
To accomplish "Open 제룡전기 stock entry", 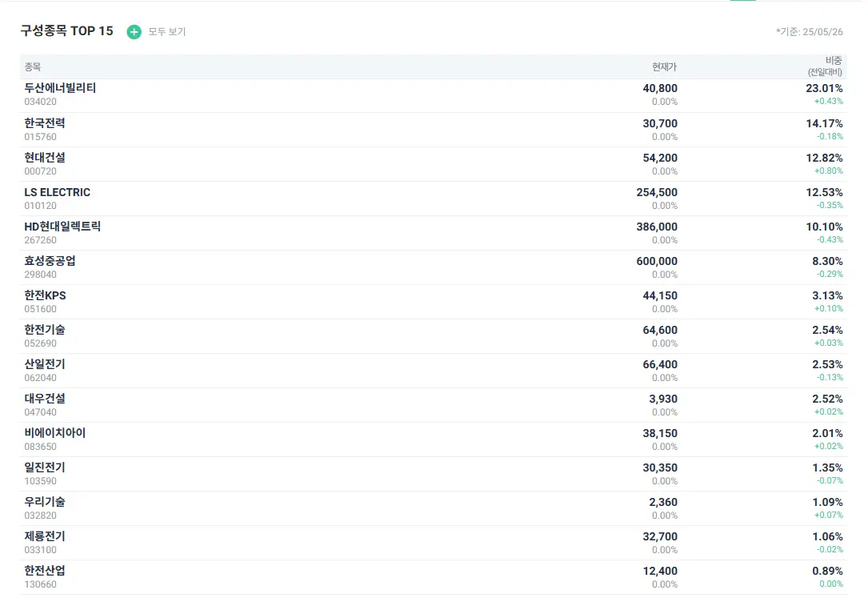I will (44, 536).
